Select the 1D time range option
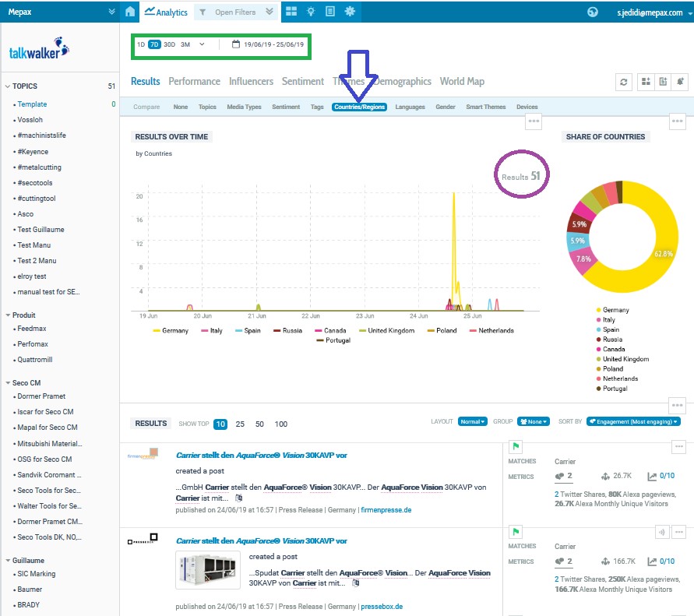 141,44
